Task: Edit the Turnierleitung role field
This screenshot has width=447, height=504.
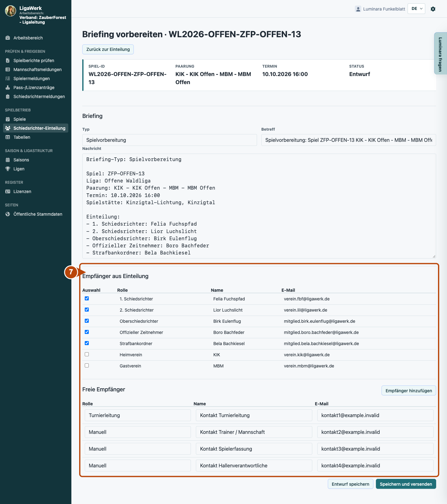Action: (x=138, y=415)
